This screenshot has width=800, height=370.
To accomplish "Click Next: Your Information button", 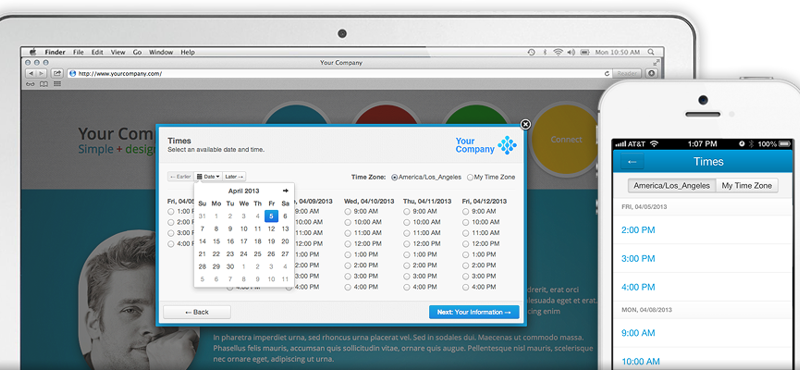I will [474, 312].
